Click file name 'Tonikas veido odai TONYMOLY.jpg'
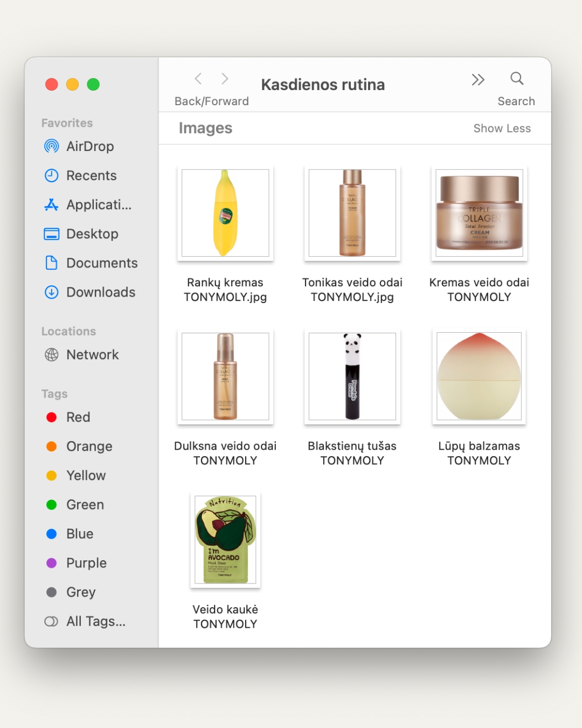This screenshot has height=728, width=582. [352, 290]
